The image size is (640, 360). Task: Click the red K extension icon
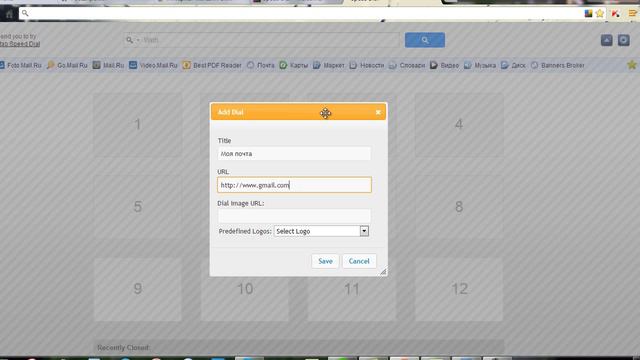(615, 14)
